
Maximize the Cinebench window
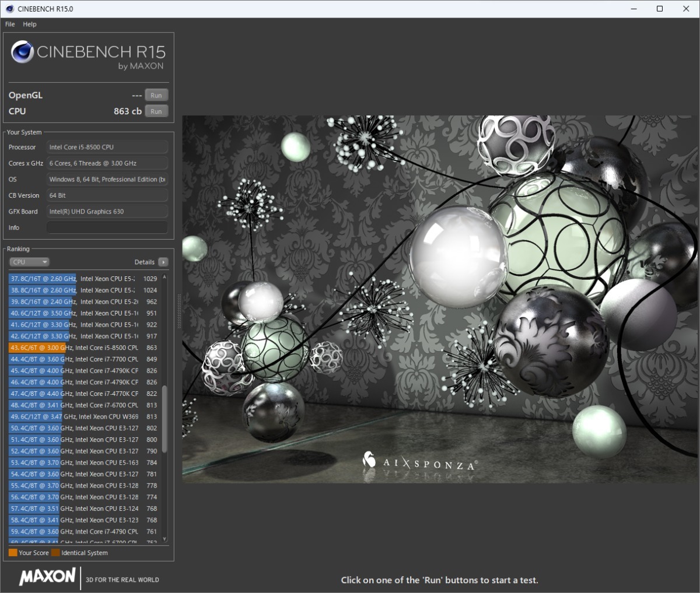[660, 9]
